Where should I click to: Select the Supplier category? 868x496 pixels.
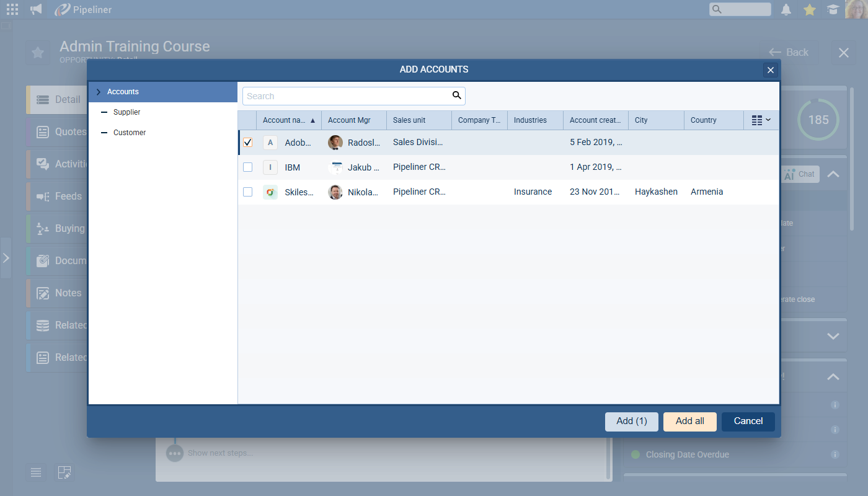tap(126, 112)
